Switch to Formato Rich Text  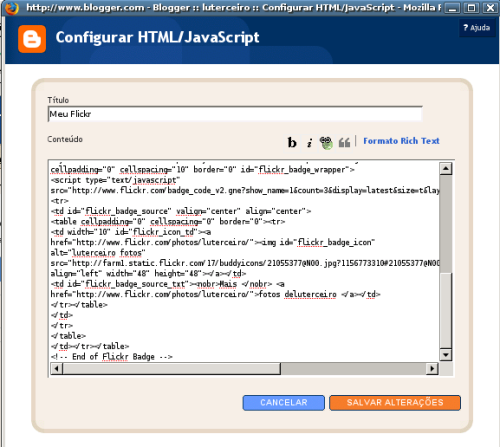click(401, 141)
